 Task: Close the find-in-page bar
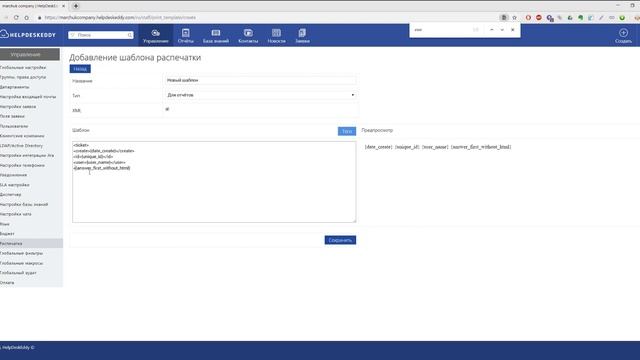pos(513,30)
